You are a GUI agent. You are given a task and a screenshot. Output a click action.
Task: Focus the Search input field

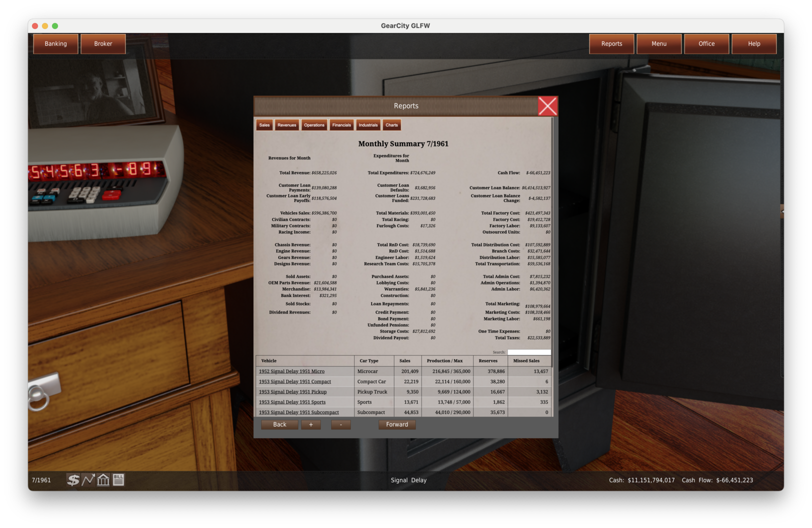click(529, 352)
